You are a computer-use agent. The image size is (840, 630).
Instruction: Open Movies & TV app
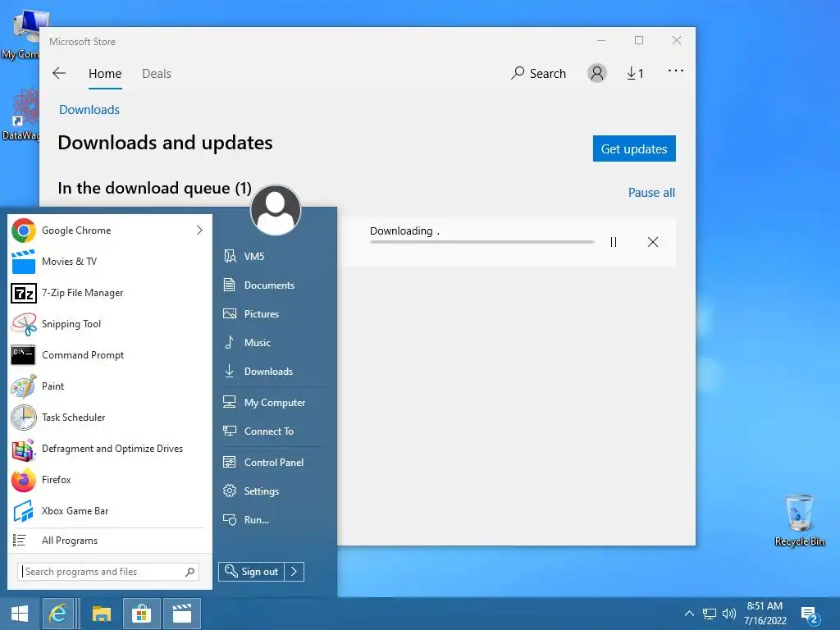click(x=110, y=262)
